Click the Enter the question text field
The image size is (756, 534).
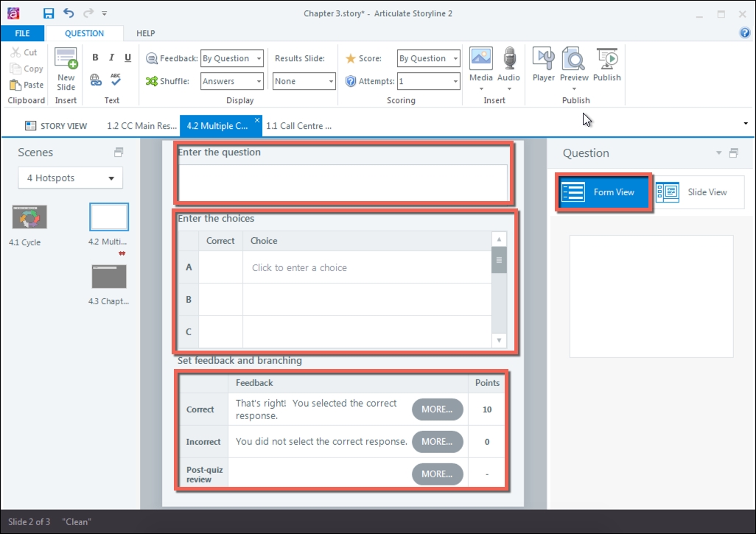tap(343, 183)
